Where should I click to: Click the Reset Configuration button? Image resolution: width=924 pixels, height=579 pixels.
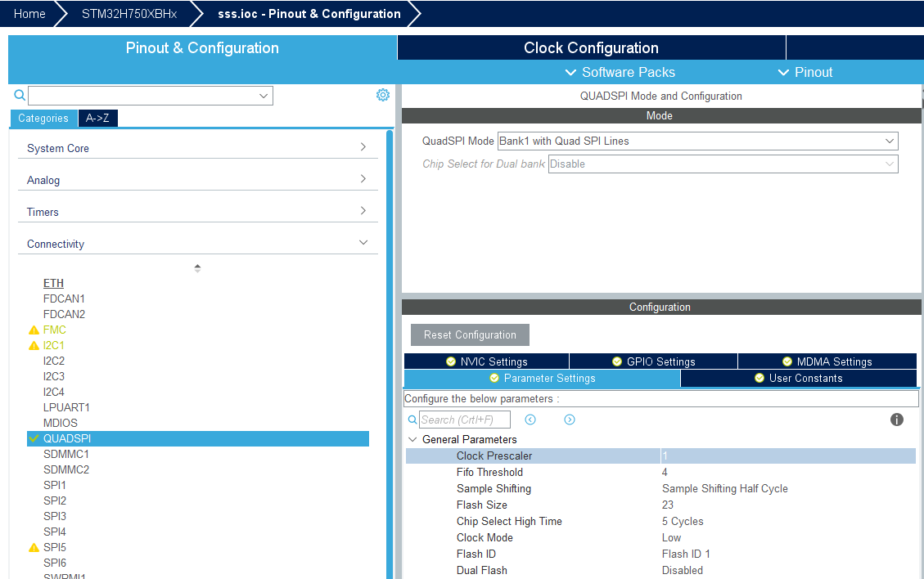[x=470, y=334]
